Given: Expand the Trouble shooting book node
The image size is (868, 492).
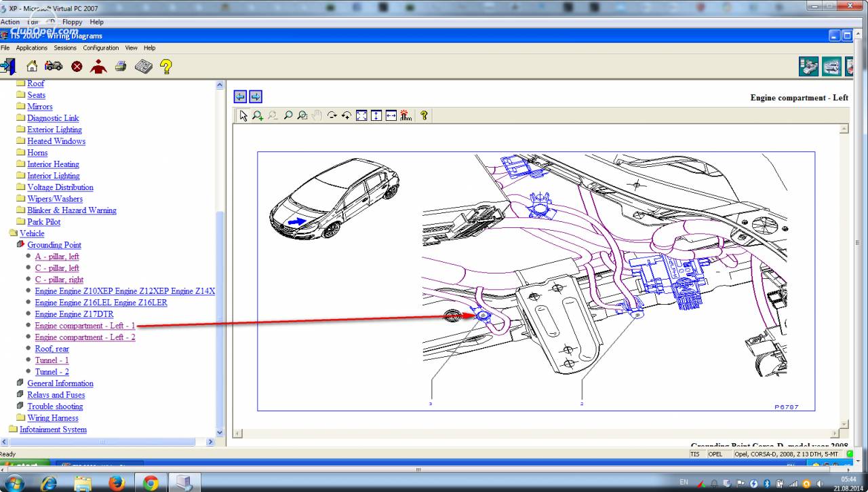Looking at the screenshot, I should point(20,406).
